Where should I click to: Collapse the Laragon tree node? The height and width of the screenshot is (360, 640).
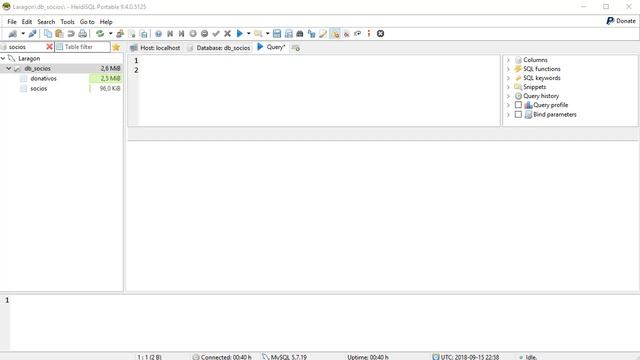point(3,58)
